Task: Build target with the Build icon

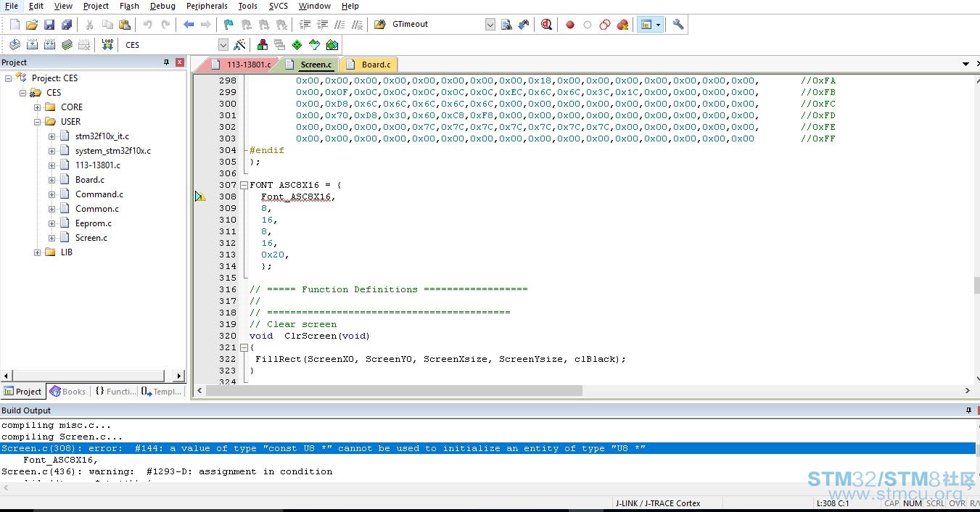Action: pos(32,45)
